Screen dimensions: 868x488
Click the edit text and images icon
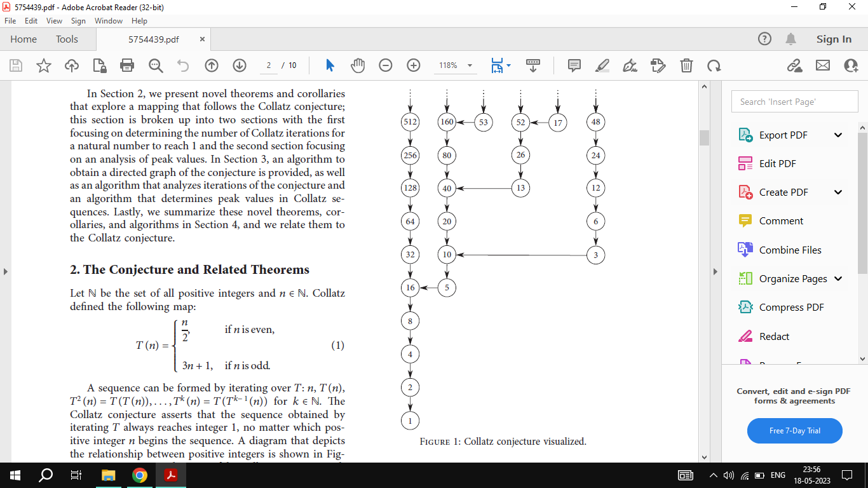(x=658, y=65)
